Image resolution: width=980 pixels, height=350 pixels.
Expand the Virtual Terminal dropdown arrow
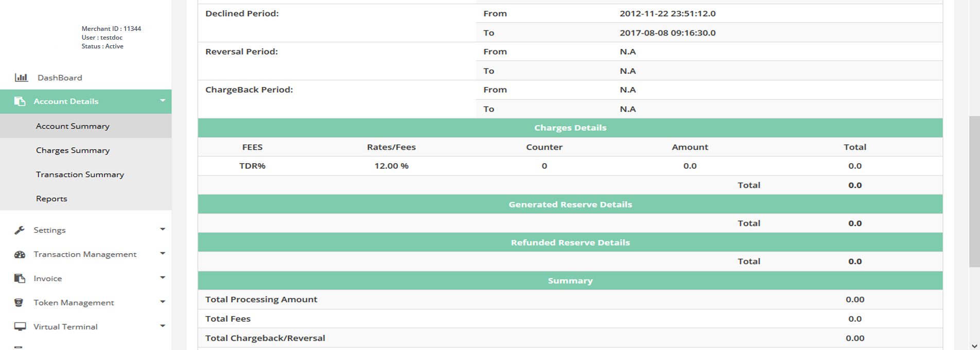pyautogui.click(x=163, y=326)
